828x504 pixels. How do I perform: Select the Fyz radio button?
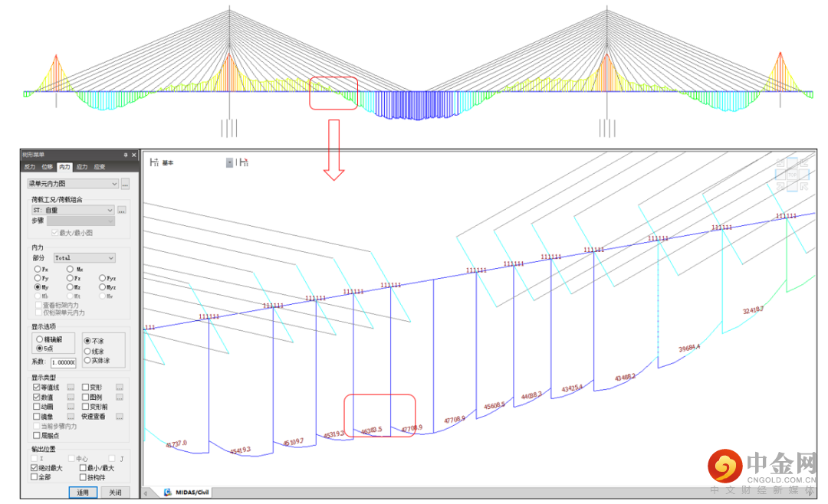point(102,278)
